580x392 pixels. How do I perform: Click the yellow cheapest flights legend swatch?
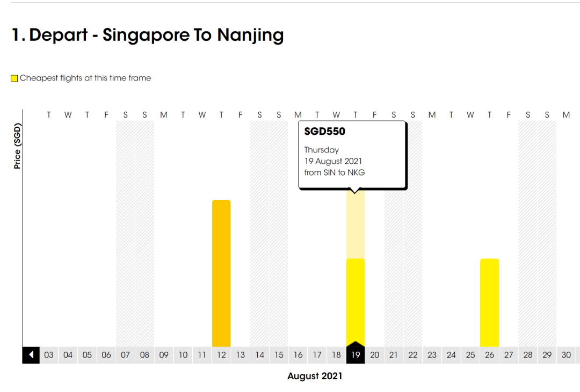click(15, 78)
